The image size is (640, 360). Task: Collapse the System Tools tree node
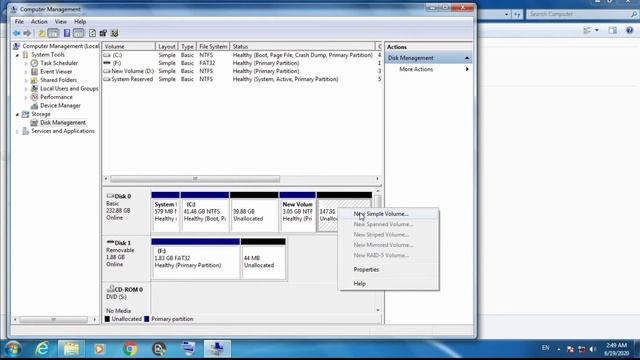tap(18, 55)
